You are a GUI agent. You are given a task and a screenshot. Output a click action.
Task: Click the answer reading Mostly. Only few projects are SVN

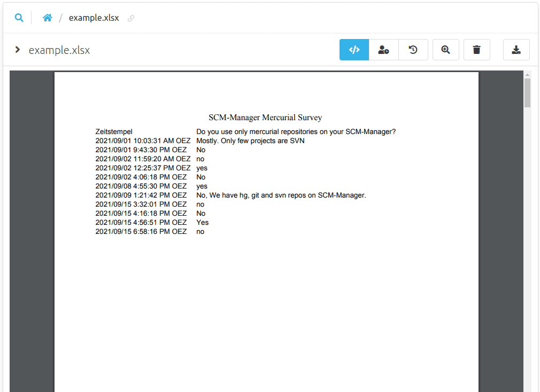[x=250, y=140]
